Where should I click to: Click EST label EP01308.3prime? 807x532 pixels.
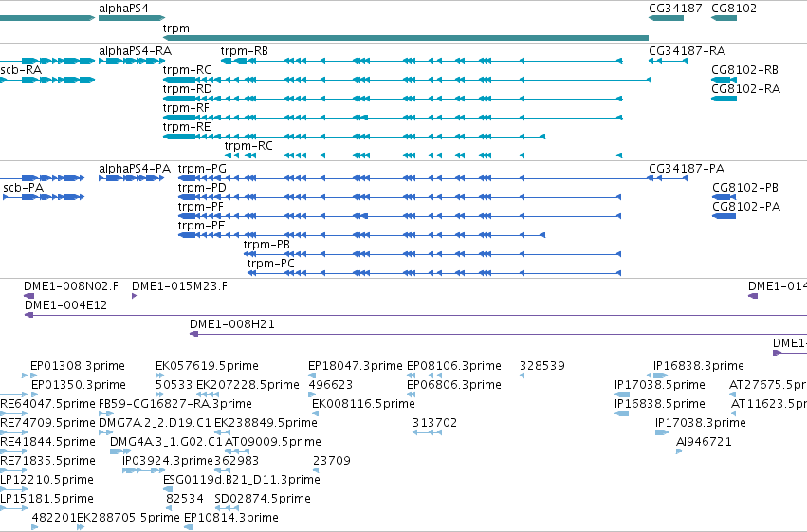[x=78, y=366]
